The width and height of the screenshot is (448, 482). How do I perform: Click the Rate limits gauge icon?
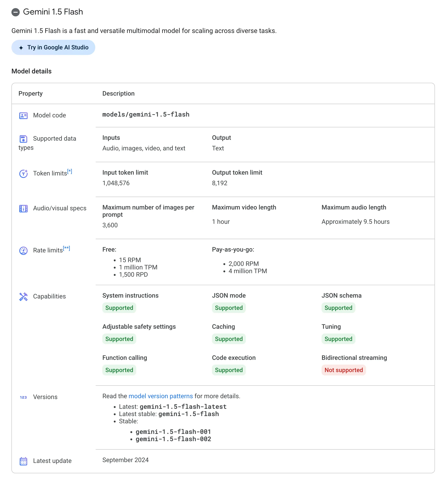(23, 251)
